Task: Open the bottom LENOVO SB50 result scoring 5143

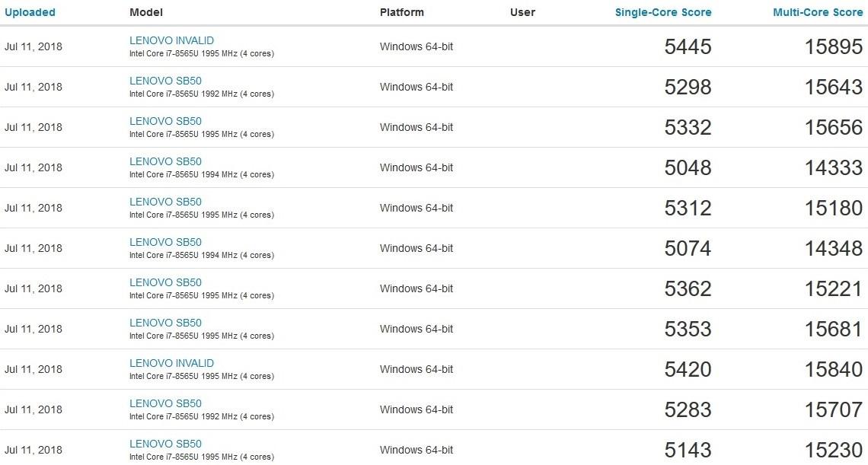Action: (165, 444)
